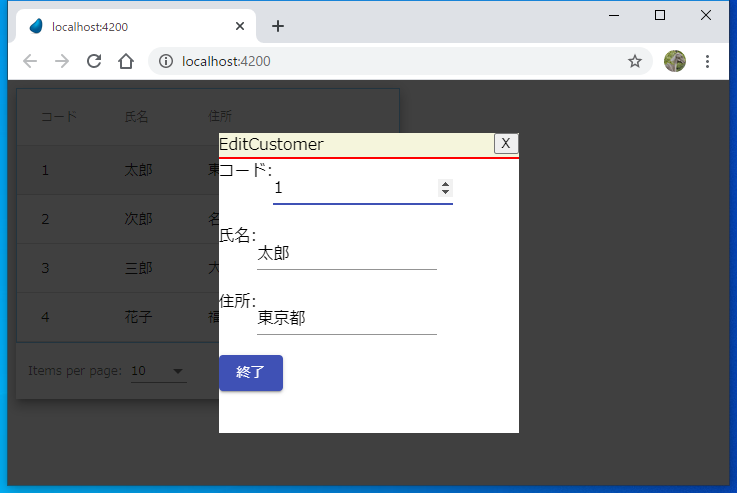The width and height of the screenshot is (737, 493).
Task: Increment the コード number spinner
Action: pyautogui.click(x=446, y=184)
